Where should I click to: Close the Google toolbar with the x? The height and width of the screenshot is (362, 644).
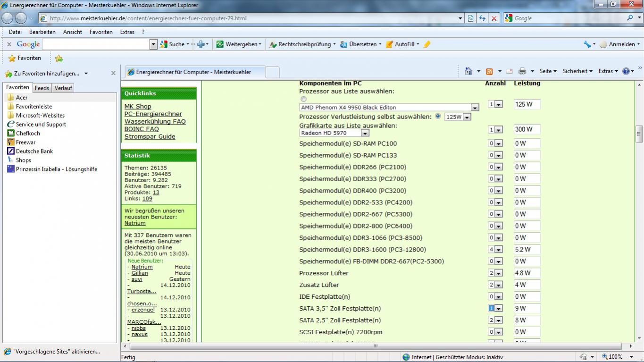[8, 44]
